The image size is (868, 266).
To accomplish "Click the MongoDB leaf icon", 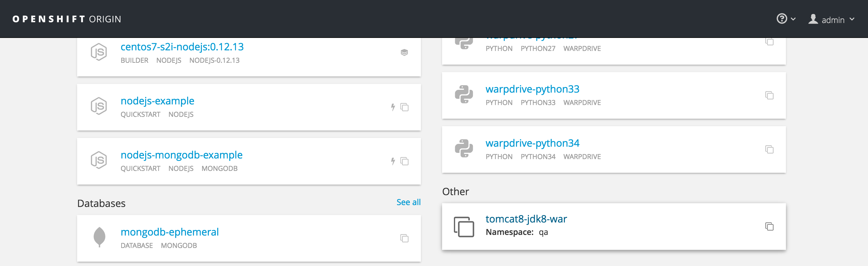I will click(x=99, y=237).
